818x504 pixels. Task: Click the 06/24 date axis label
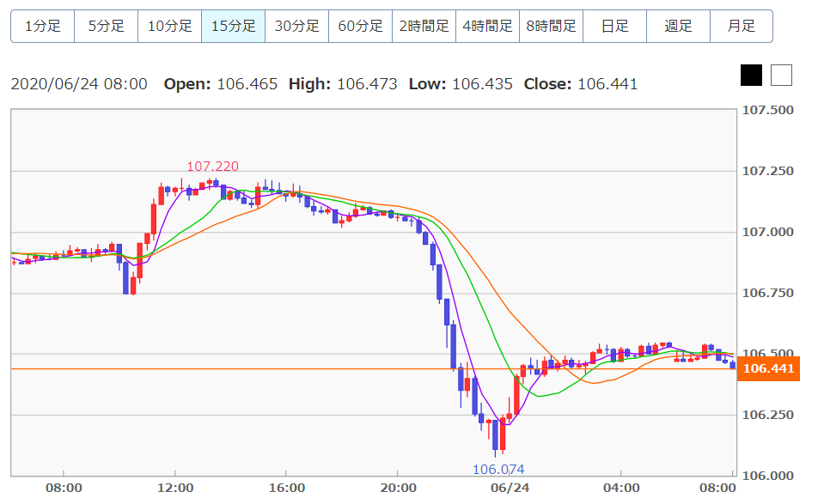click(x=510, y=489)
